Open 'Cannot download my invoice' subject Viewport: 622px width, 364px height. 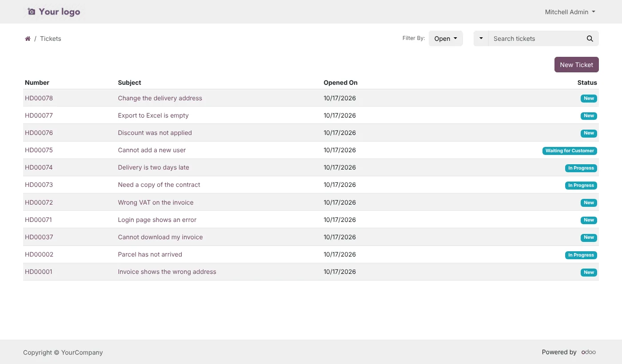pyautogui.click(x=160, y=237)
